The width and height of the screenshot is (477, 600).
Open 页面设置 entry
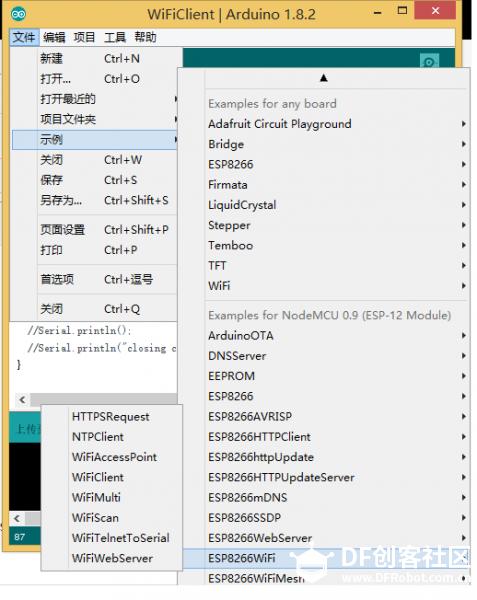tap(95, 230)
